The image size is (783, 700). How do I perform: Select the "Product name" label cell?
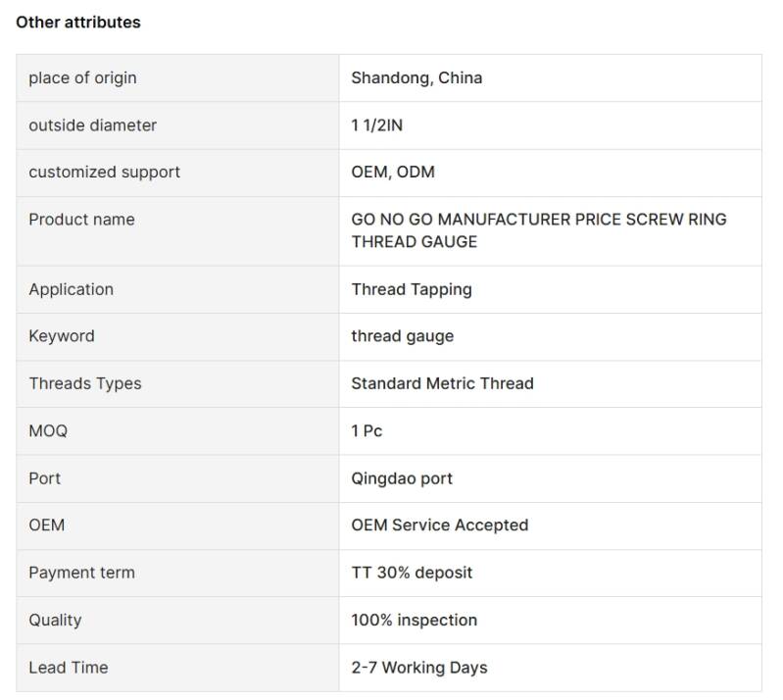pyautogui.click(x=81, y=219)
